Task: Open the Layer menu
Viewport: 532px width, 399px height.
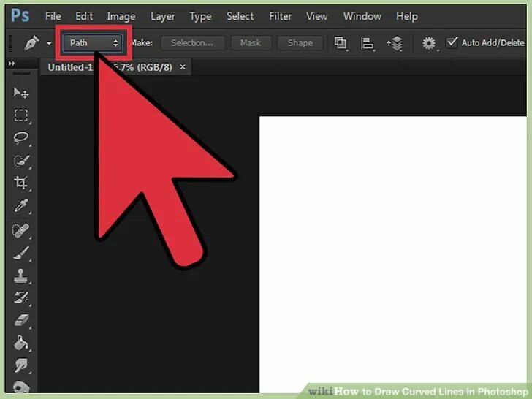Action: tap(163, 17)
